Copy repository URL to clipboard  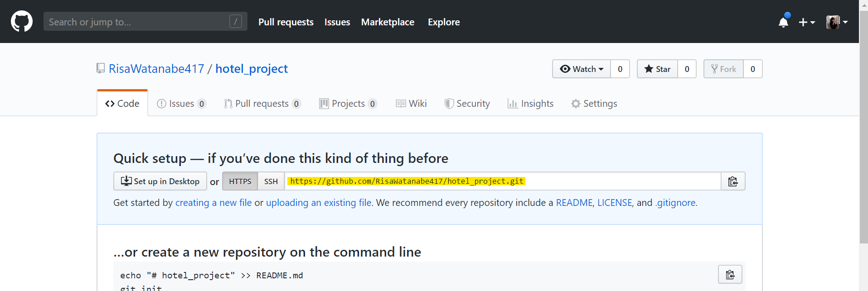point(733,181)
